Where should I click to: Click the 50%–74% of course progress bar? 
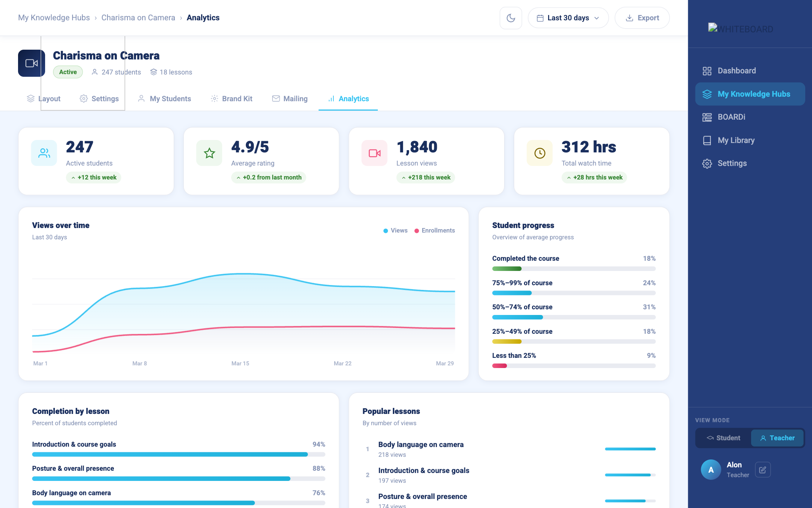tap(574, 317)
